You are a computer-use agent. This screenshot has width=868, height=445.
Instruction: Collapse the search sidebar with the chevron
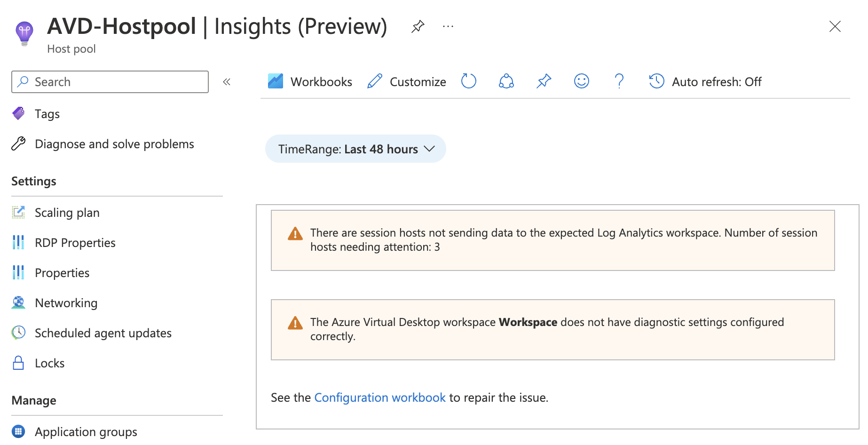(x=227, y=81)
